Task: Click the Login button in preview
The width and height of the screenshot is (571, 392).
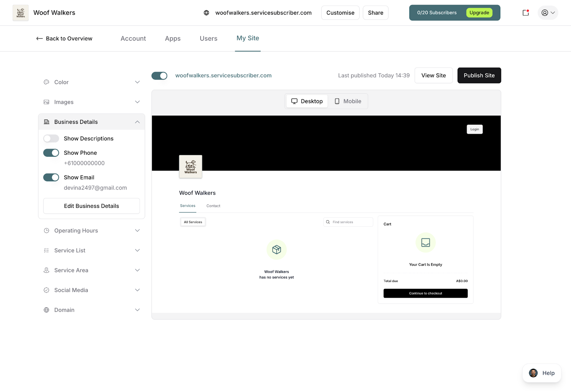Action: pyautogui.click(x=475, y=129)
